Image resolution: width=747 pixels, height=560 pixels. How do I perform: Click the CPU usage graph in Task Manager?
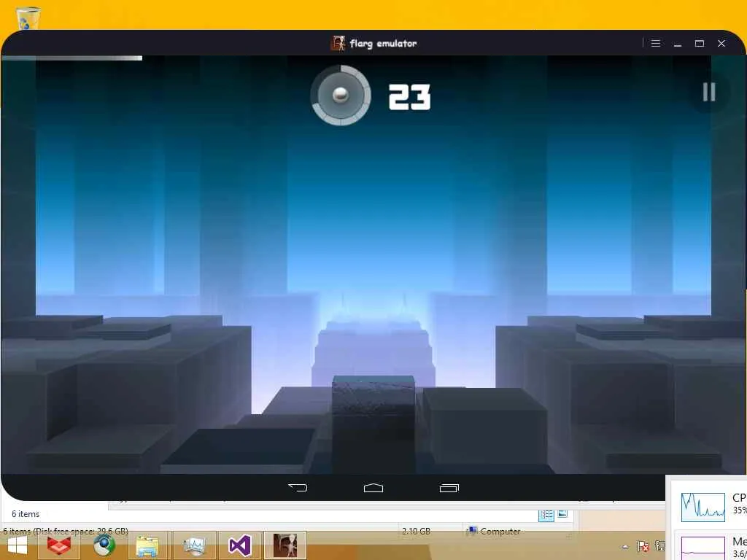click(x=703, y=507)
